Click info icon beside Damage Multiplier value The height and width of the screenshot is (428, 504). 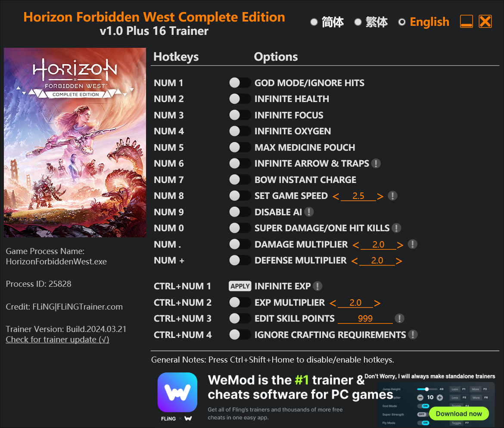click(412, 244)
